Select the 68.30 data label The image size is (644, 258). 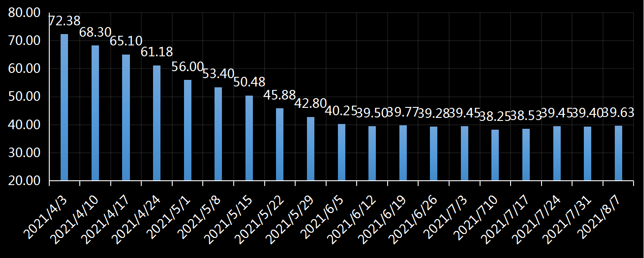95,32
